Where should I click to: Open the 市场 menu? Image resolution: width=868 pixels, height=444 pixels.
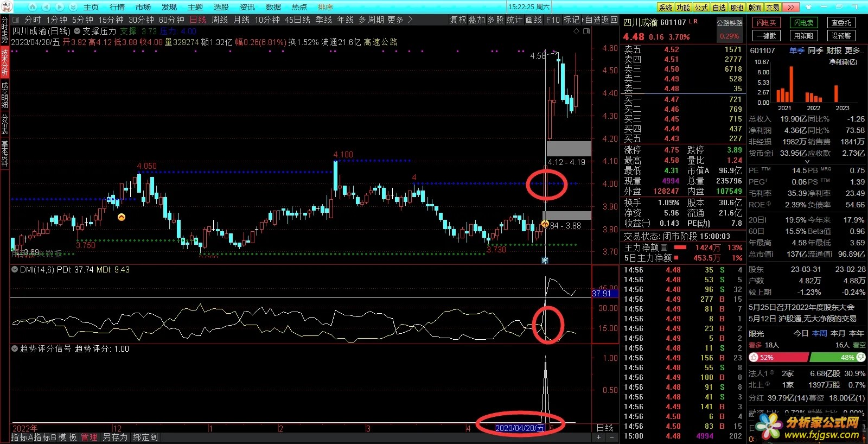pyautogui.click(x=143, y=7)
